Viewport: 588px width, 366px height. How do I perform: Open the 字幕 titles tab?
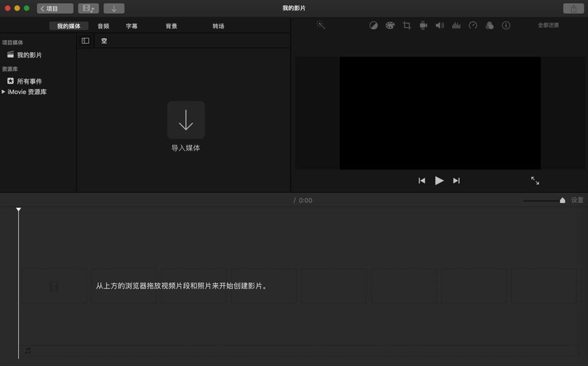click(131, 26)
